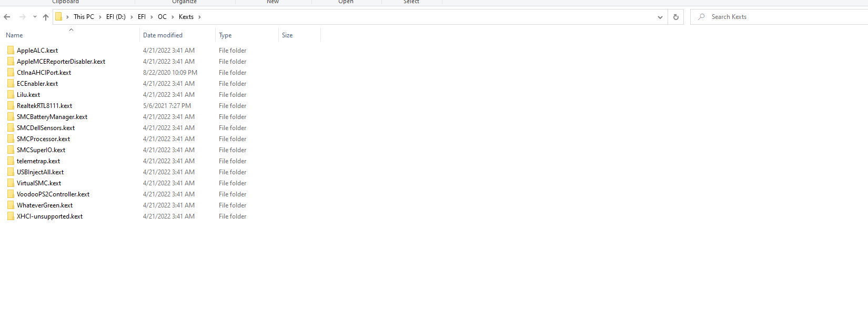Click the search magnifier icon
The width and height of the screenshot is (868, 317).
tap(701, 17)
